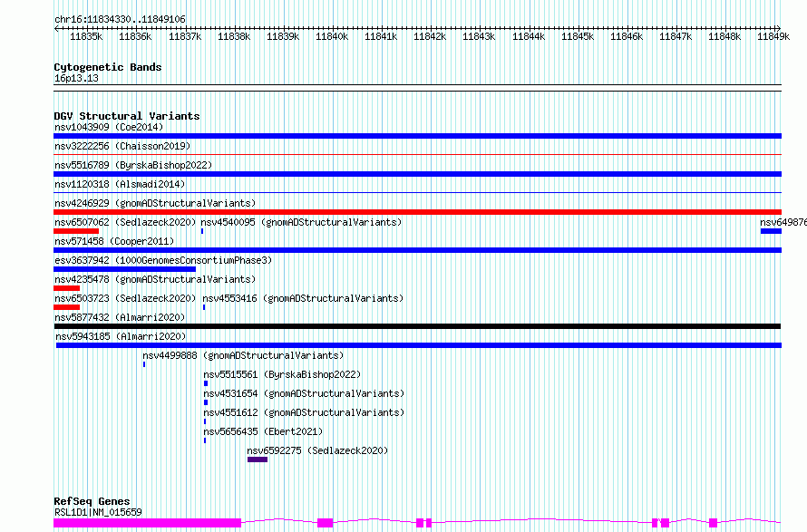Click the blue bar under esv3637942
Viewport: 807px width, 532px height.
pyautogui.click(x=124, y=269)
